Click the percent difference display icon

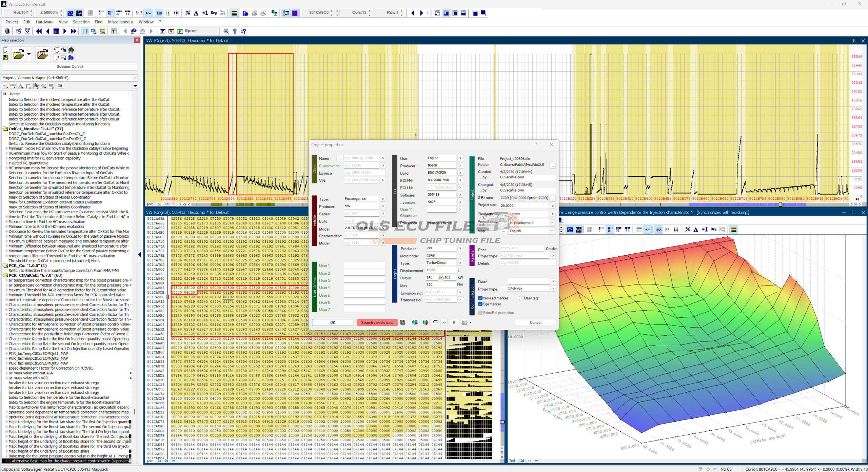(x=188, y=13)
